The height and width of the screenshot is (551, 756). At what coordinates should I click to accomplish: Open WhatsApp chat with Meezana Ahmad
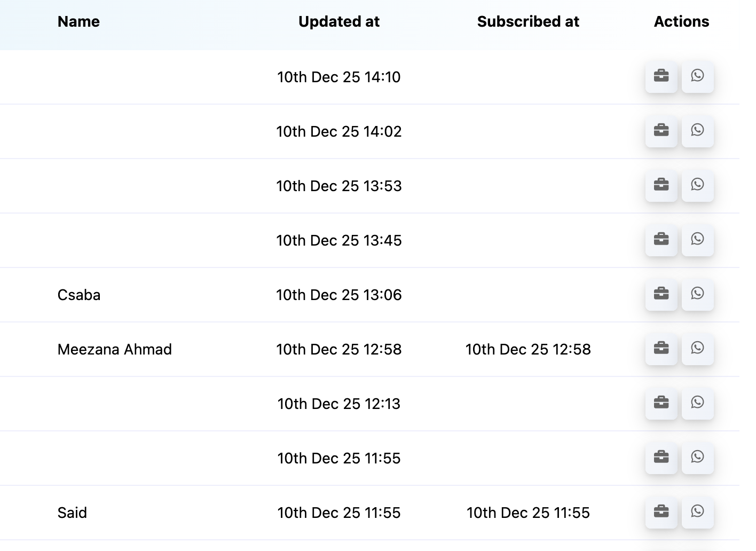point(697,349)
